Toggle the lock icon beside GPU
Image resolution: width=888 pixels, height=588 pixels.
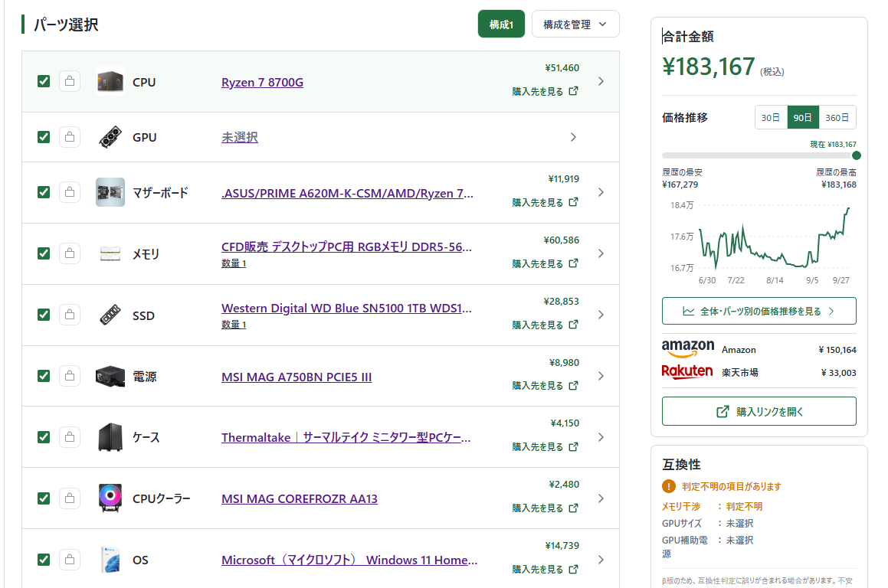point(70,137)
